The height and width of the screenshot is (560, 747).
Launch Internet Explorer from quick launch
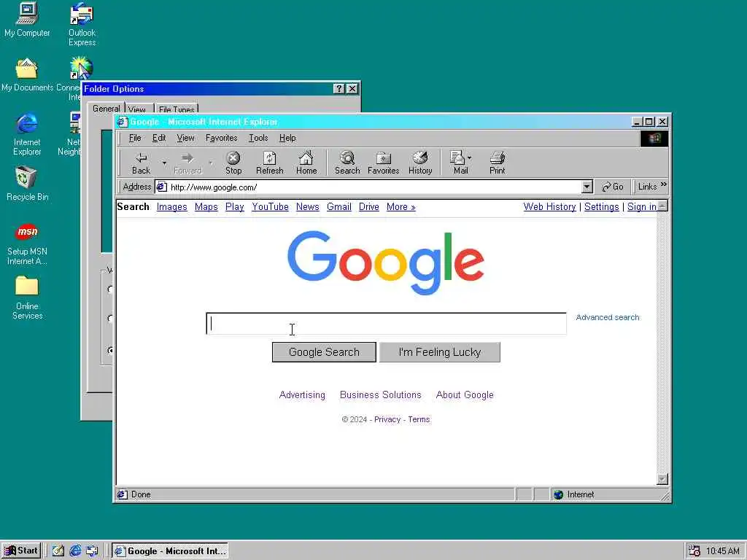click(75, 551)
